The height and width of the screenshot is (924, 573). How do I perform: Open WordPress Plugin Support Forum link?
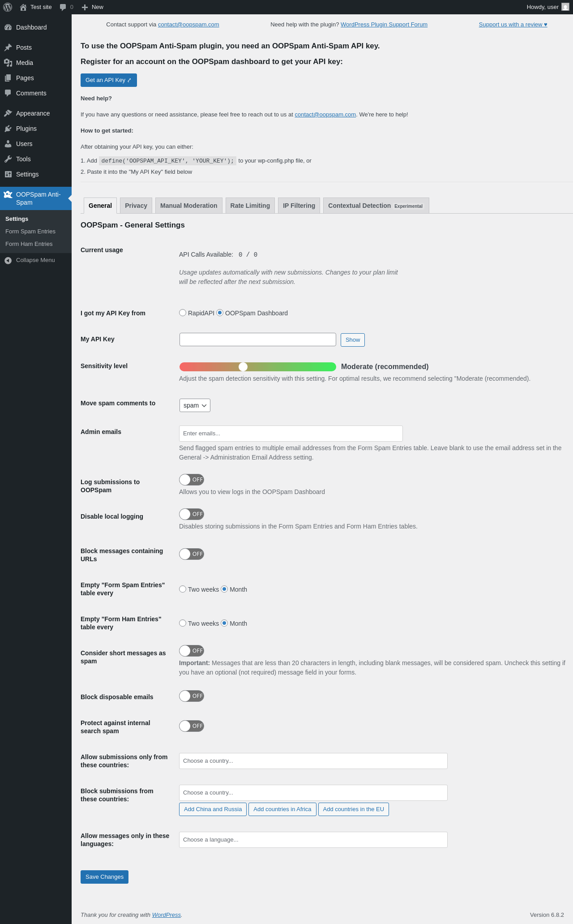[x=384, y=25]
